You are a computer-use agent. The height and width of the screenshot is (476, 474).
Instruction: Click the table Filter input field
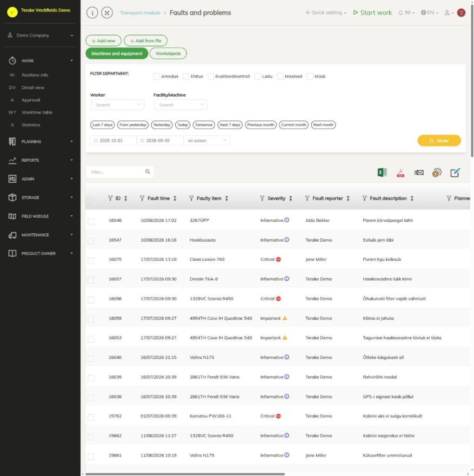pos(120,172)
